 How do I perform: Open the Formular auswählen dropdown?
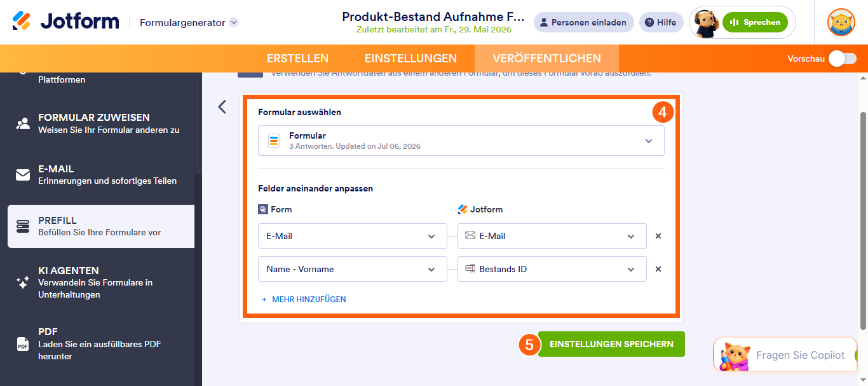pos(461,141)
